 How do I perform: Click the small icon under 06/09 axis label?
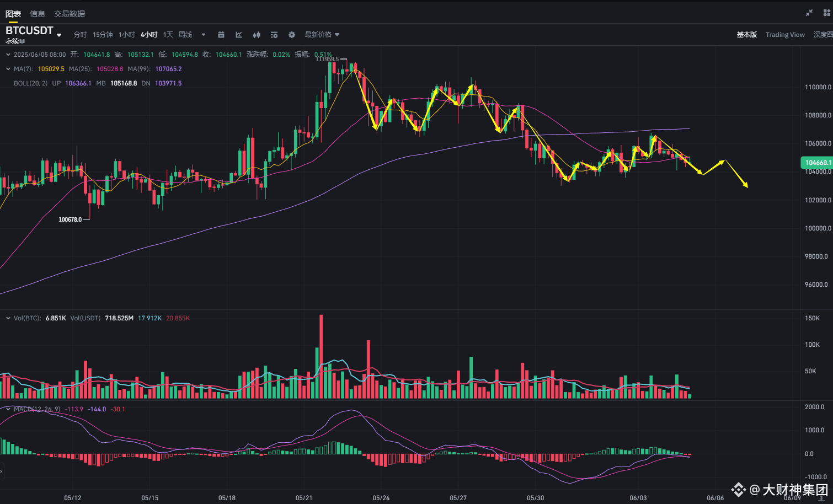(x=821, y=498)
